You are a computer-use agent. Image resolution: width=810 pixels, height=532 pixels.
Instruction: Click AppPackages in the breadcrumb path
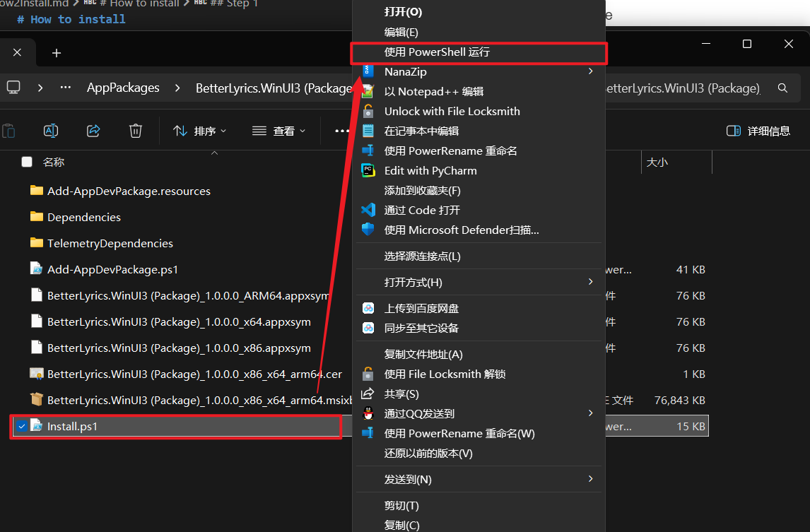point(123,88)
